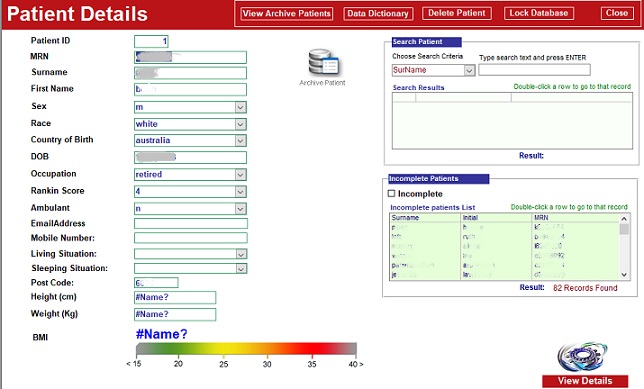Toggle the Incomplete checkbox

tap(391, 193)
